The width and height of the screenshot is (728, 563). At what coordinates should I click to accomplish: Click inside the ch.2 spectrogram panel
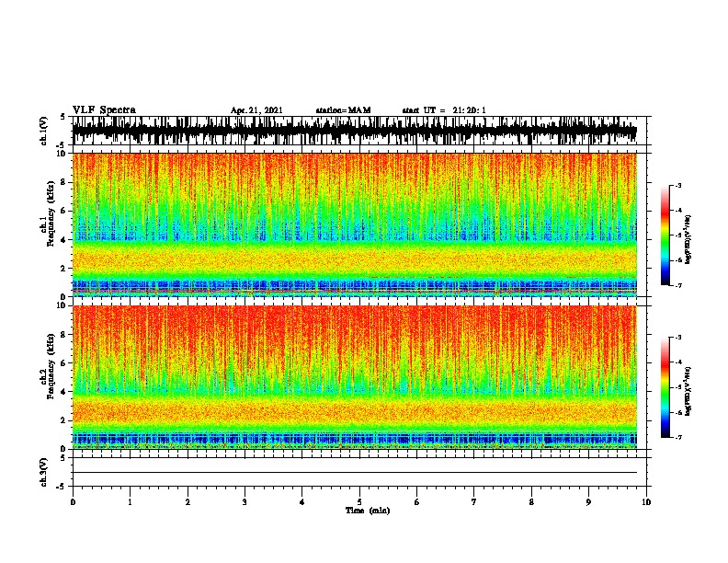pos(355,377)
